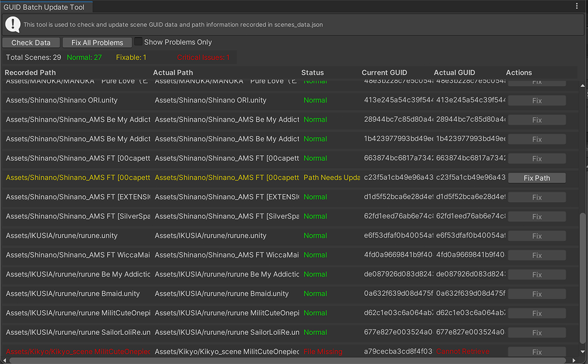Click the Recorded Path column header
588x364 pixels.
click(x=30, y=72)
